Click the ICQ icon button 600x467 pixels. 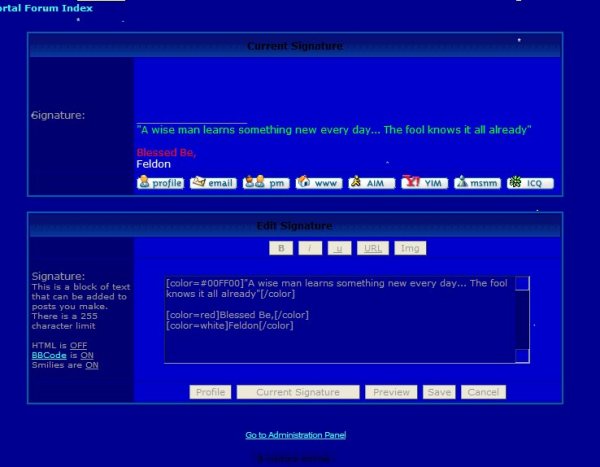(530, 183)
